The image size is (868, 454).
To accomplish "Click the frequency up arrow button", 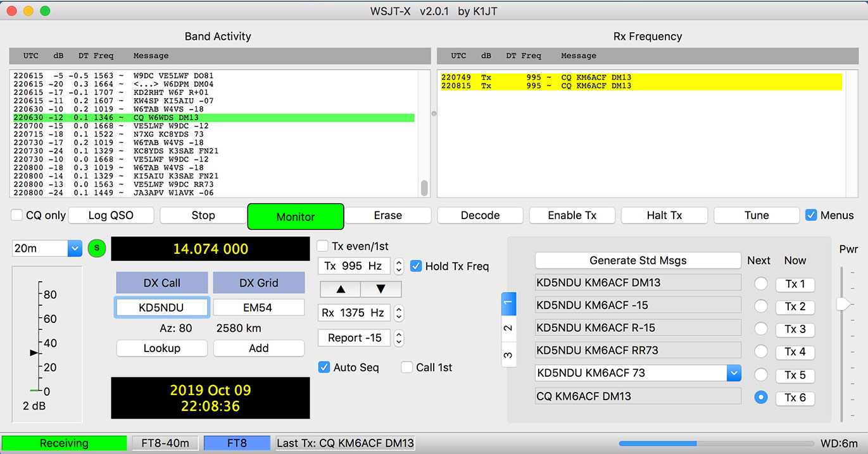I will click(x=341, y=289).
